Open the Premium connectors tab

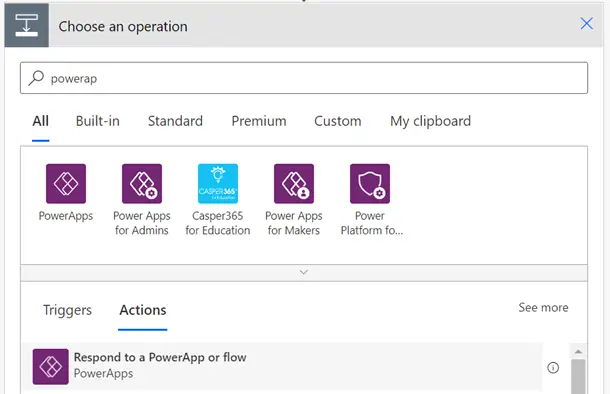click(259, 121)
